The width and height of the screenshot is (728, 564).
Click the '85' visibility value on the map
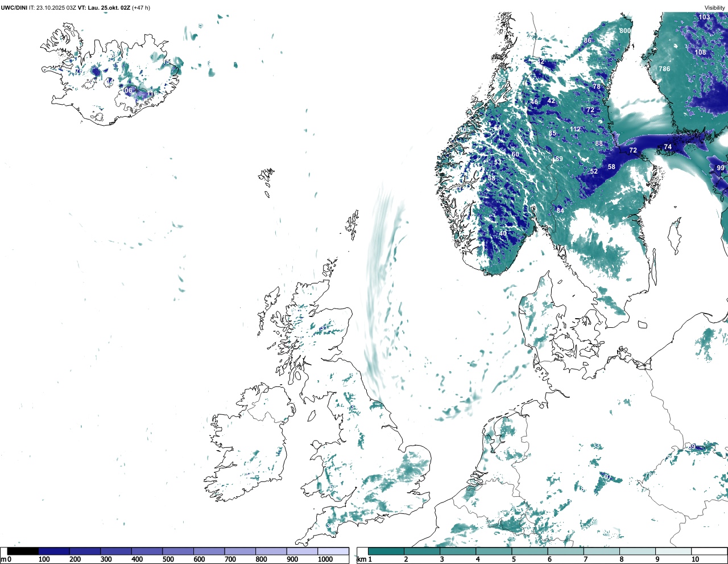[552, 134]
